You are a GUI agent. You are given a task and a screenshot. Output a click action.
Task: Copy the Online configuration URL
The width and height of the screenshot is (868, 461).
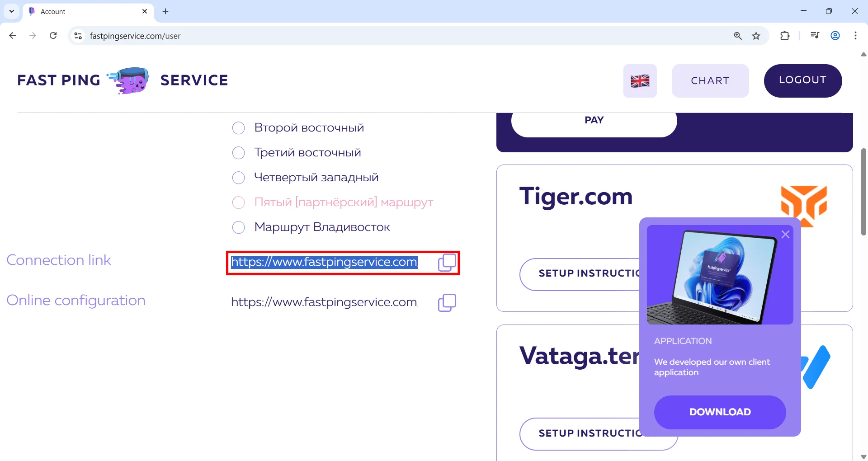pyautogui.click(x=447, y=303)
